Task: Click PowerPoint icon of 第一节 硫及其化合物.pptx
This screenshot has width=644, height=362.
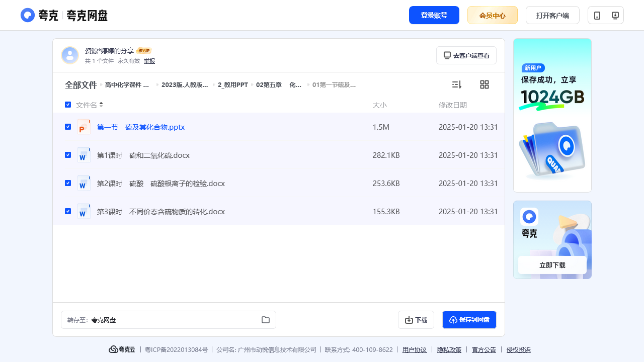Action: pyautogui.click(x=84, y=127)
